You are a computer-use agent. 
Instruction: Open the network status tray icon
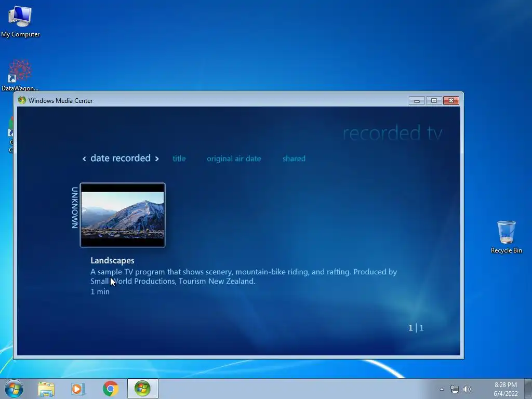pyautogui.click(x=454, y=389)
